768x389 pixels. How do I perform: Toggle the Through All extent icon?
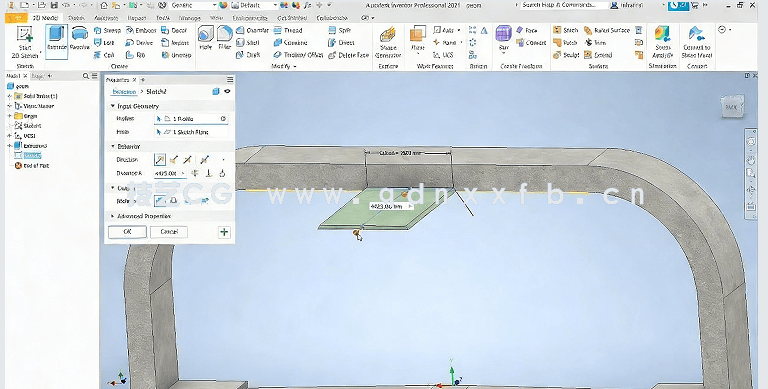pyautogui.click(x=195, y=173)
